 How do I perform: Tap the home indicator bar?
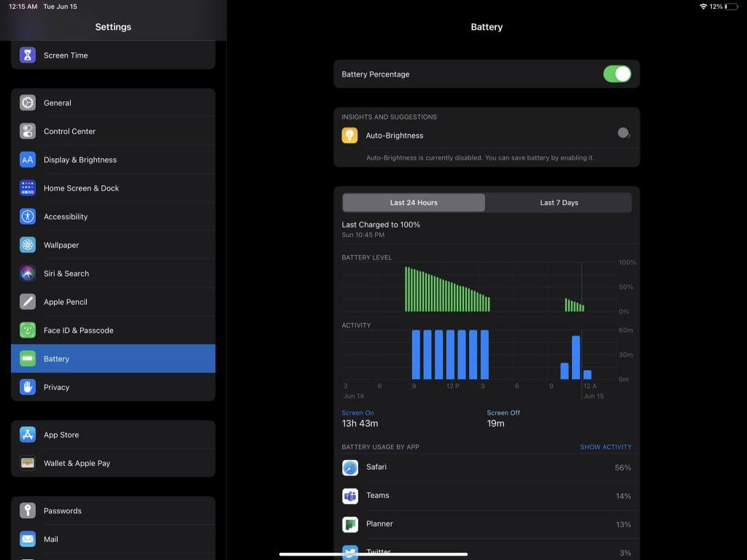[373, 554]
